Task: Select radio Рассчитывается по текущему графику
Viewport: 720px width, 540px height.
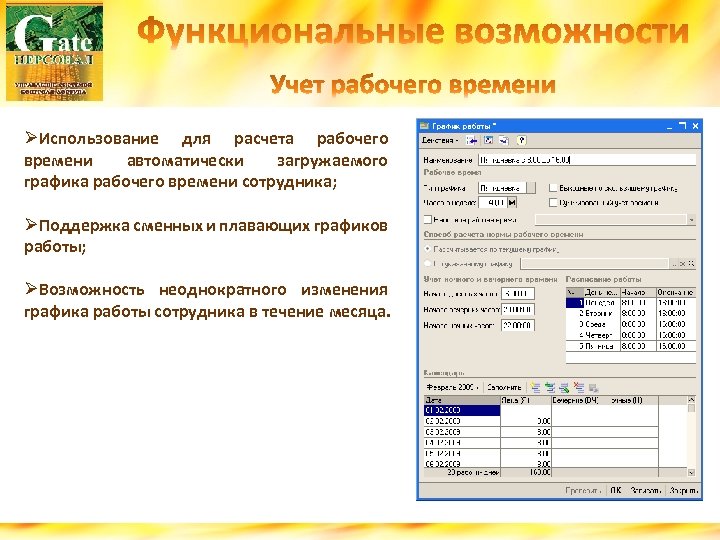Action: pyautogui.click(x=428, y=249)
